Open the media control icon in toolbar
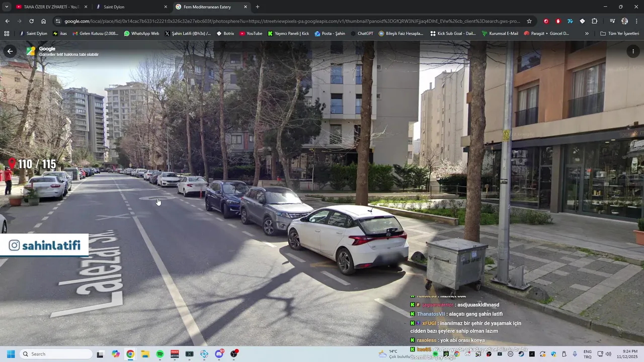Viewport: 644px width, 362px height. (612, 21)
